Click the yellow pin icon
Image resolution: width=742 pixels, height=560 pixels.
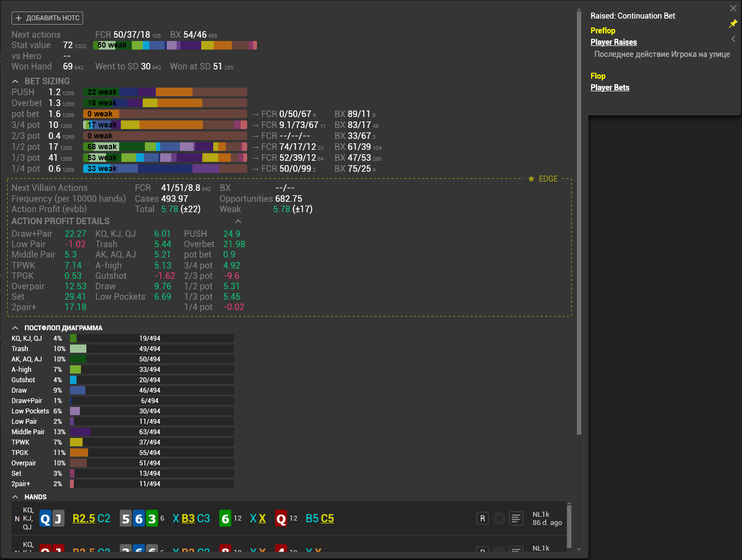tap(733, 24)
